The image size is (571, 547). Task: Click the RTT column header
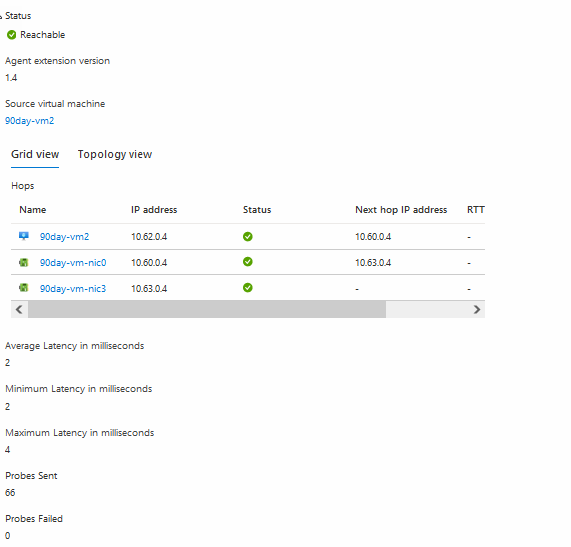pos(476,210)
